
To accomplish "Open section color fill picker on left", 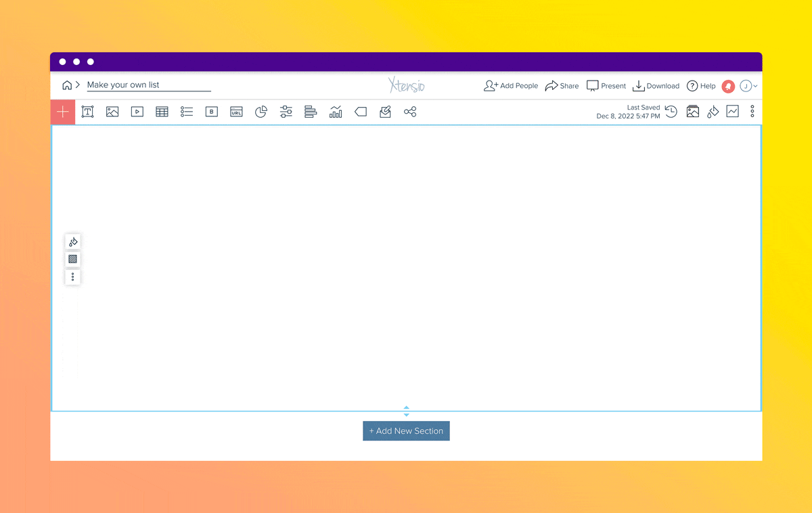I will 73,242.
